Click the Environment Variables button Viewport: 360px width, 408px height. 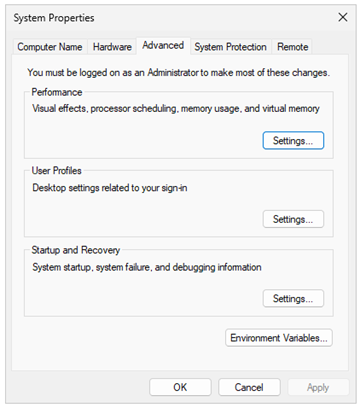(x=279, y=338)
